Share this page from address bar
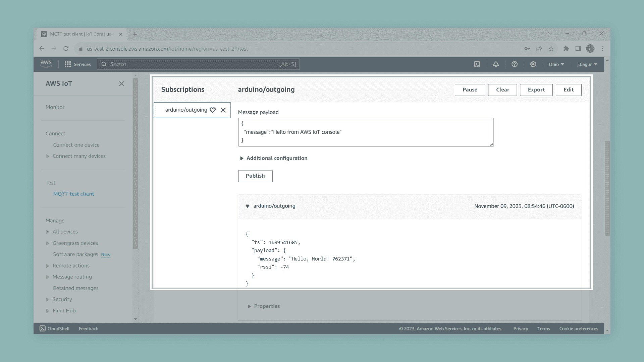 point(539,49)
